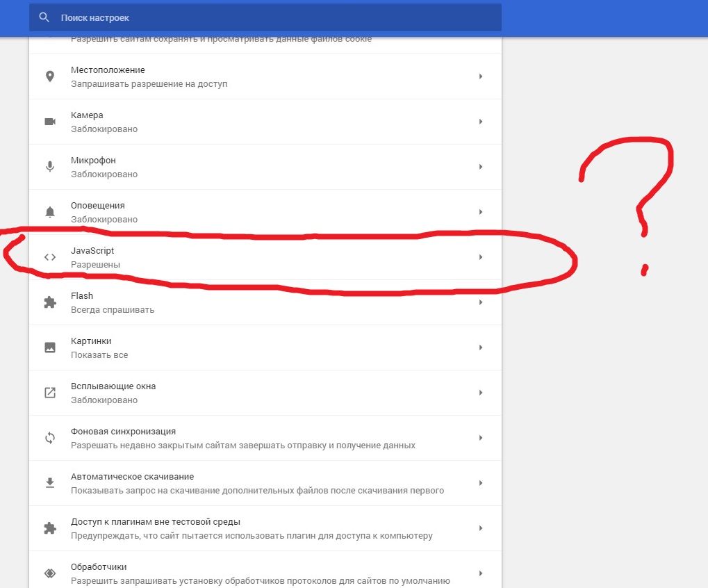Screen dimensions: 708x588
Task: Click the Предупреждать, что сайт пытается description
Action: (252, 536)
